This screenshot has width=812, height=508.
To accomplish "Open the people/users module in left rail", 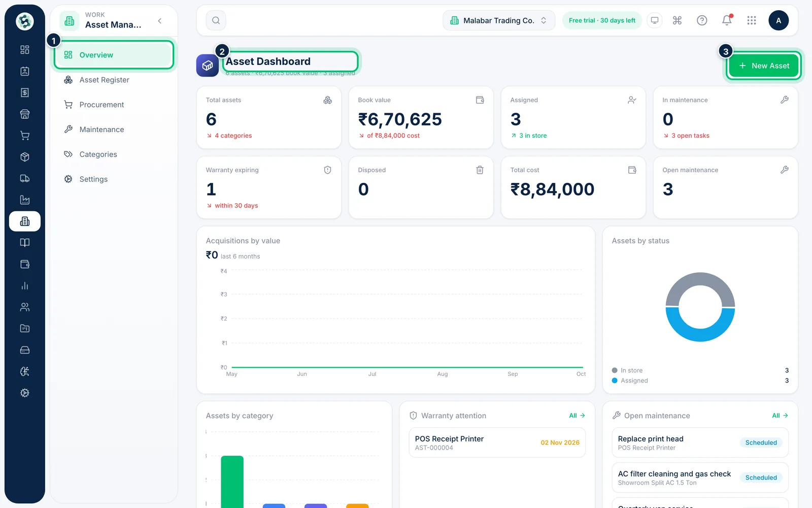I will [24, 307].
